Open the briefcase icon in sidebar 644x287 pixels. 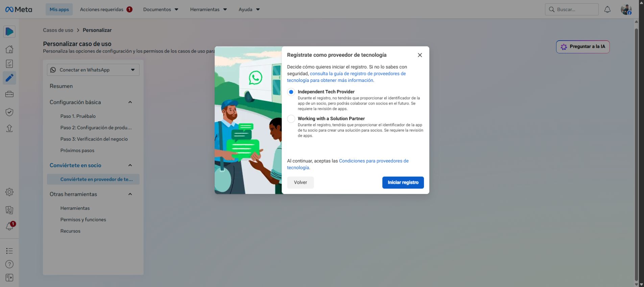pyautogui.click(x=9, y=94)
